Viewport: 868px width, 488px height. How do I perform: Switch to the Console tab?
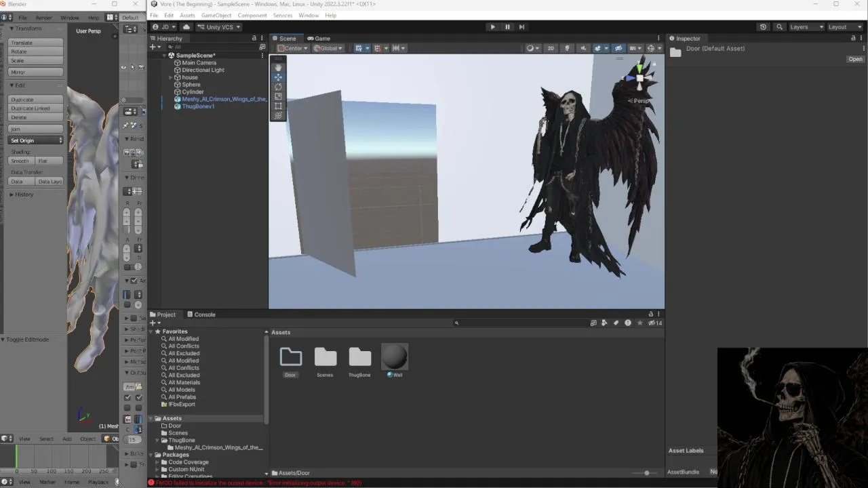click(x=201, y=314)
